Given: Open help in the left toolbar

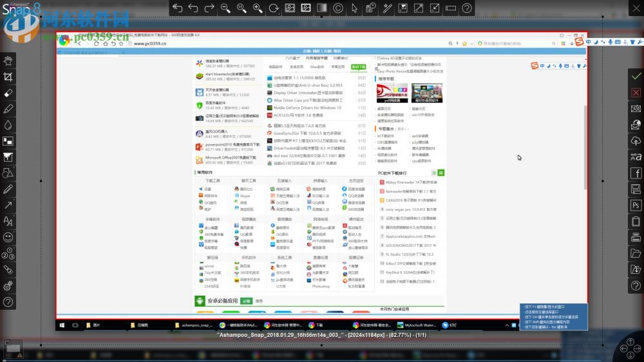Looking at the screenshot, I should [8, 302].
